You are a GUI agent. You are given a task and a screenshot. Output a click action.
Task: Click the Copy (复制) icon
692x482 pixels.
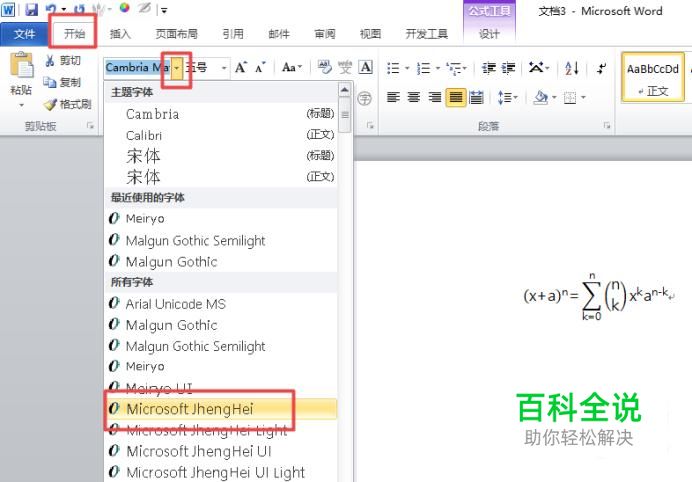click(x=49, y=82)
